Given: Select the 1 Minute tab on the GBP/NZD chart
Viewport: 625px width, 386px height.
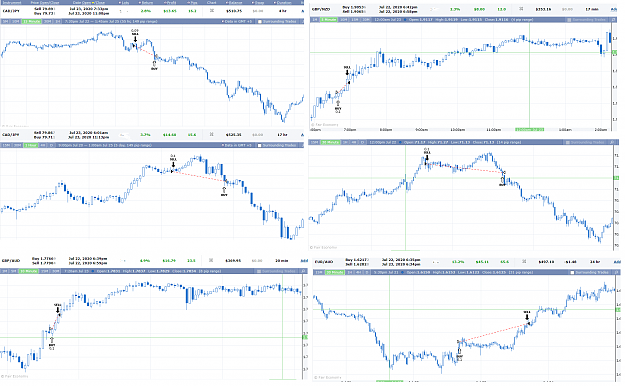Looking at the screenshot, I should pyautogui.click(x=329, y=20).
